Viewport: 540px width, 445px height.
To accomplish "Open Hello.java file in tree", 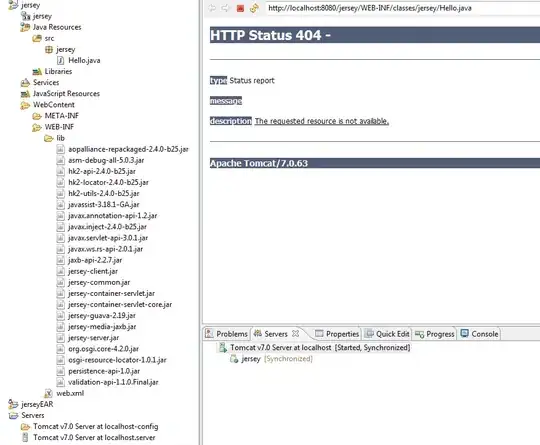I will tap(84, 61).
